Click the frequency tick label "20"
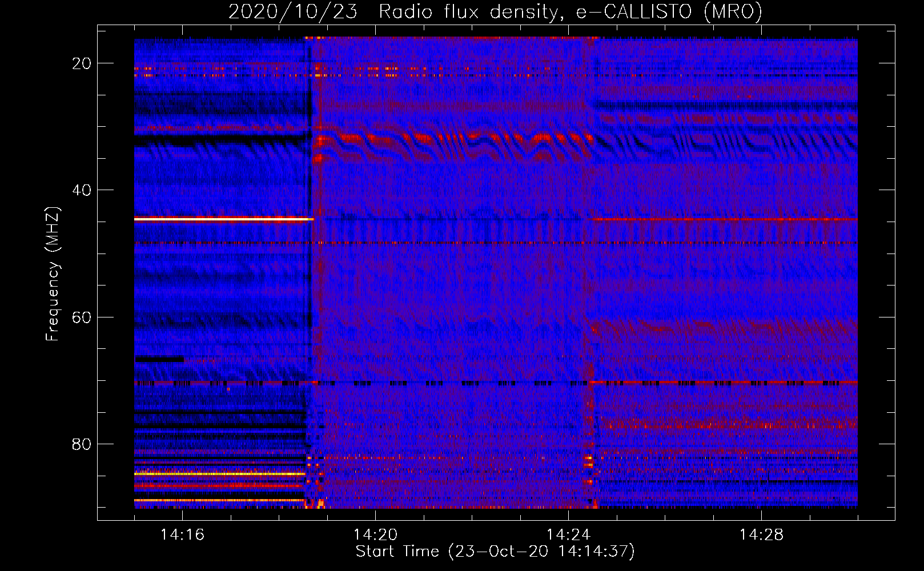This screenshot has width=924, height=571. click(x=82, y=63)
